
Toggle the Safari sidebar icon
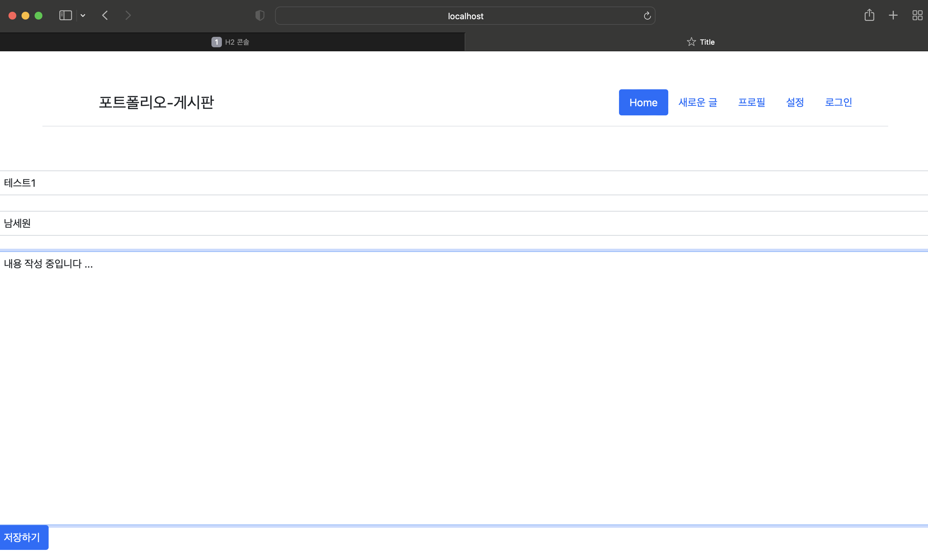click(x=66, y=15)
